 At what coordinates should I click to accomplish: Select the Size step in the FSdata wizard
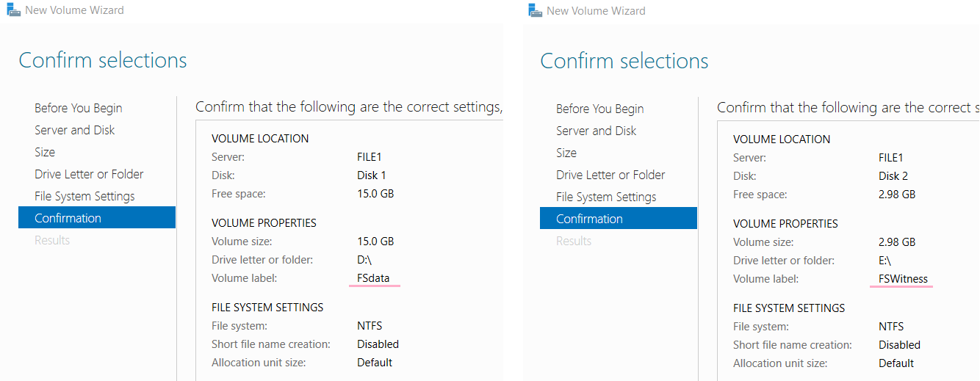(45, 152)
